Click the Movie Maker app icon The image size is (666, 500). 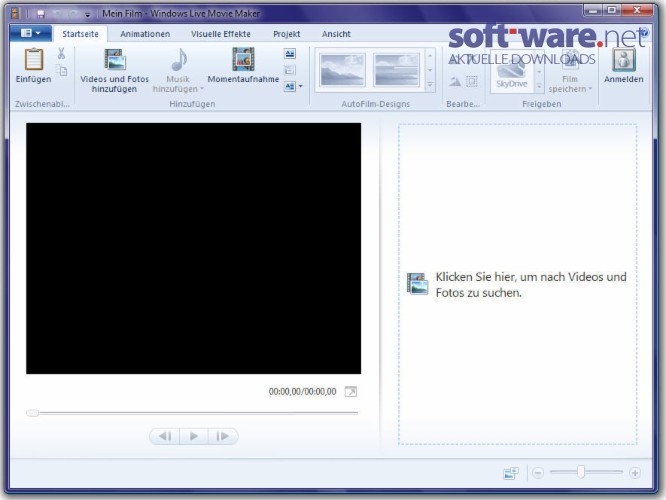15,14
